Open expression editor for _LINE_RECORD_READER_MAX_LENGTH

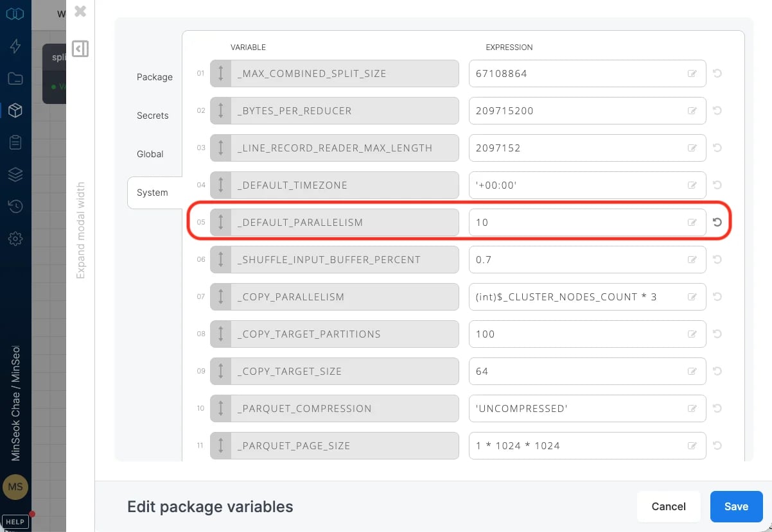click(x=692, y=148)
